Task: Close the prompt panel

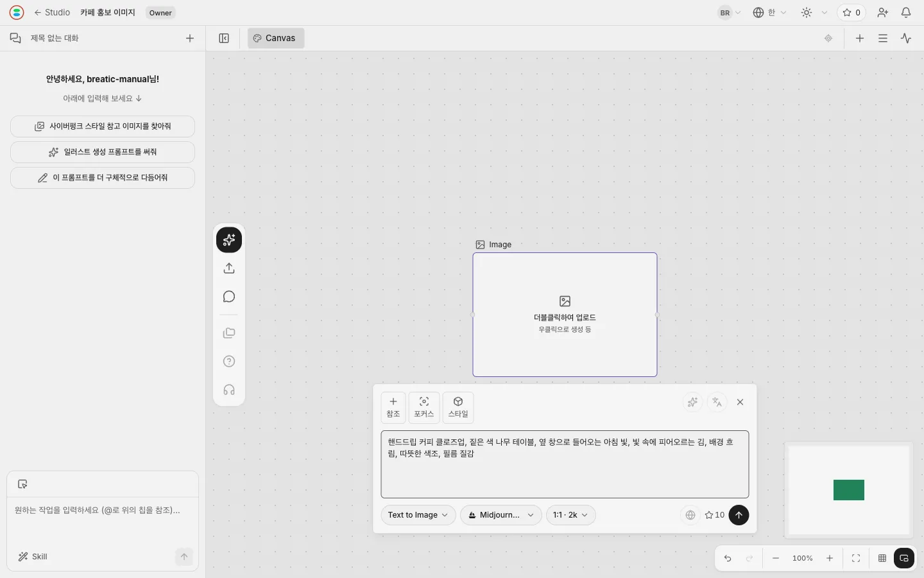Action: (740, 402)
